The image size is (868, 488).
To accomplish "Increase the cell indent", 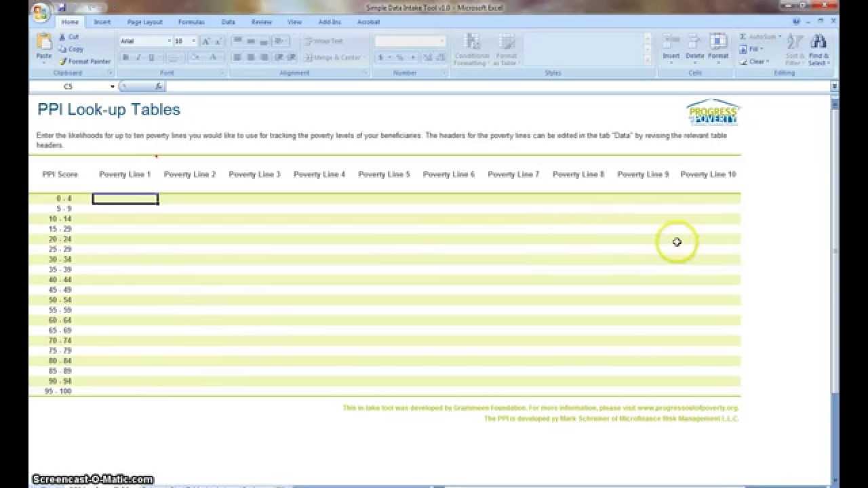I will point(292,58).
